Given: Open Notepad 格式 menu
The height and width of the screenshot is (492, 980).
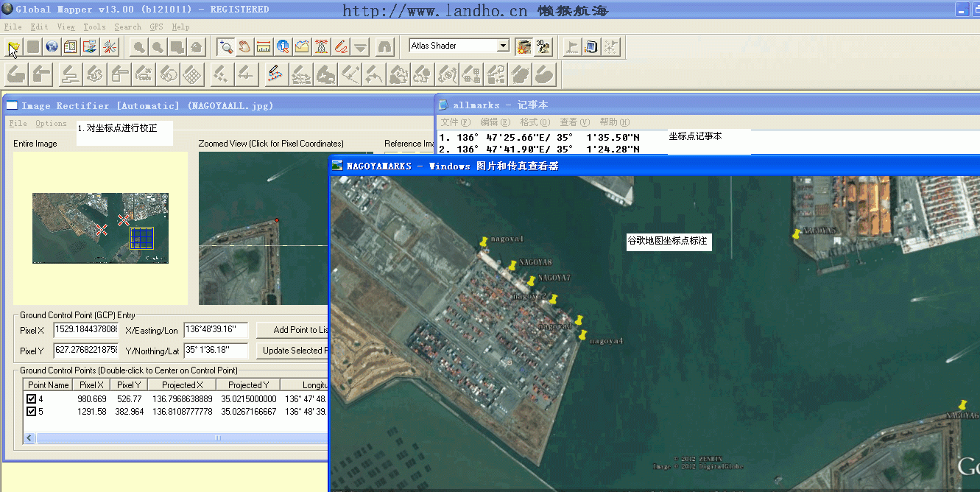Looking at the screenshot, I should point(535,122).
